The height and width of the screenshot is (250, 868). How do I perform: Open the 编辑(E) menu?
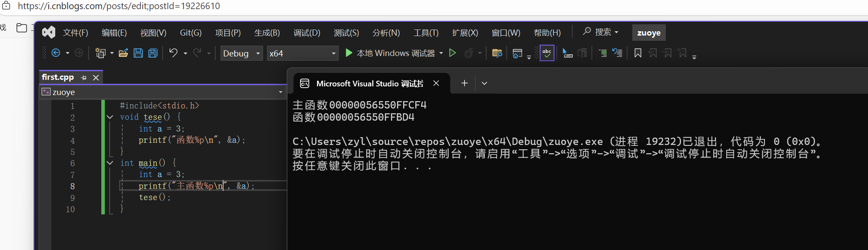tap(114, 33)
